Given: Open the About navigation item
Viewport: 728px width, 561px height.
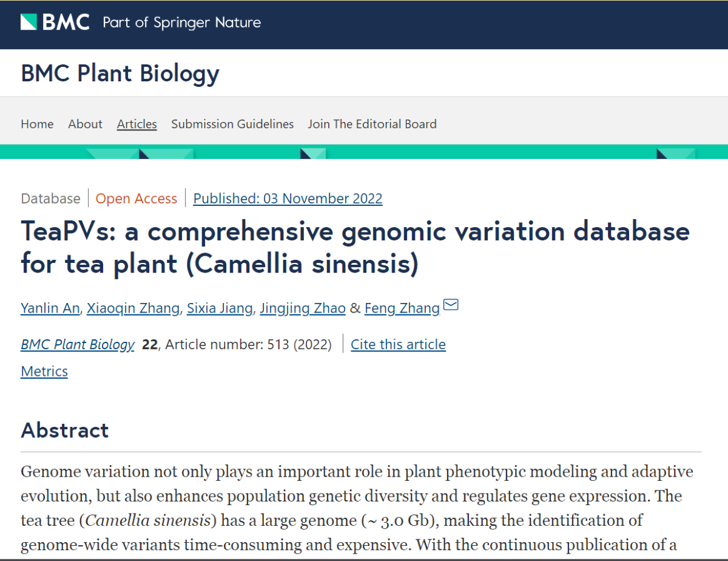Looking at the screenshot, I should click(x=85, y=124).
